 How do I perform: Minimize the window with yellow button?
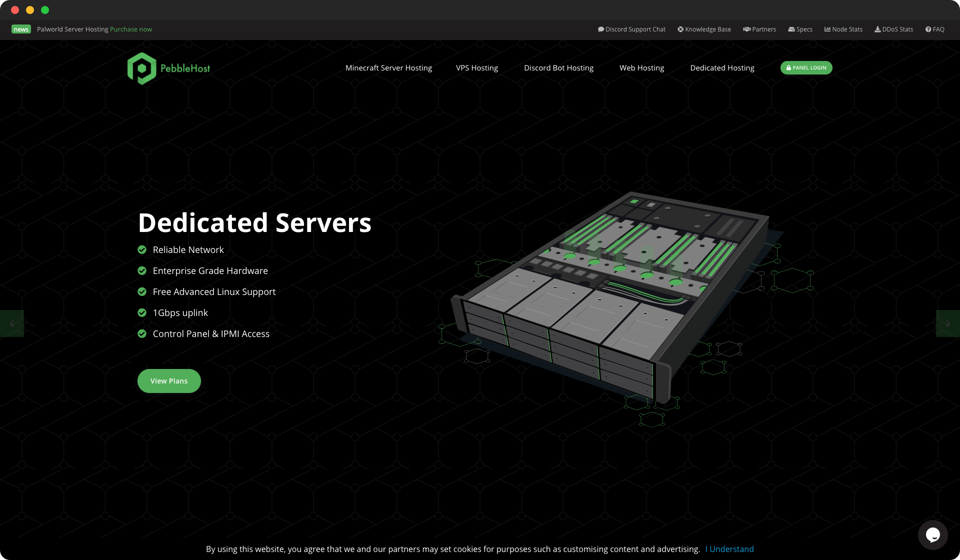pyautogui.click(x=30, y=10)
